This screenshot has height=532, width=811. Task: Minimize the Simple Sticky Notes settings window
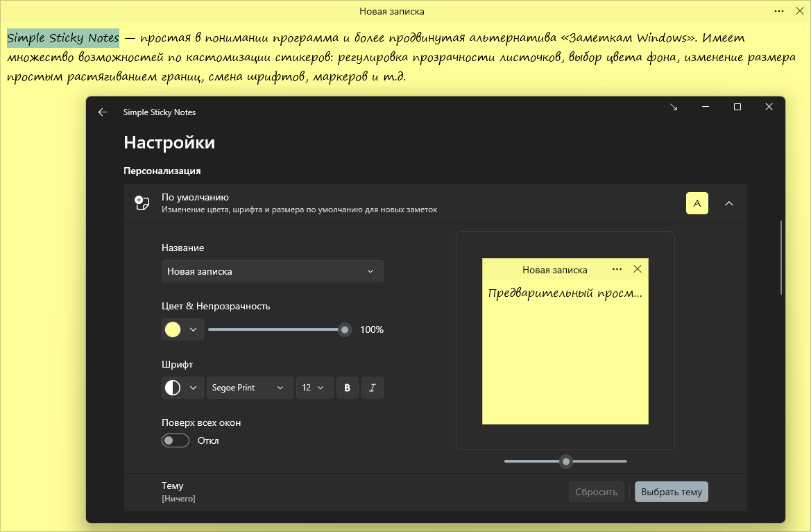(706, 107)
